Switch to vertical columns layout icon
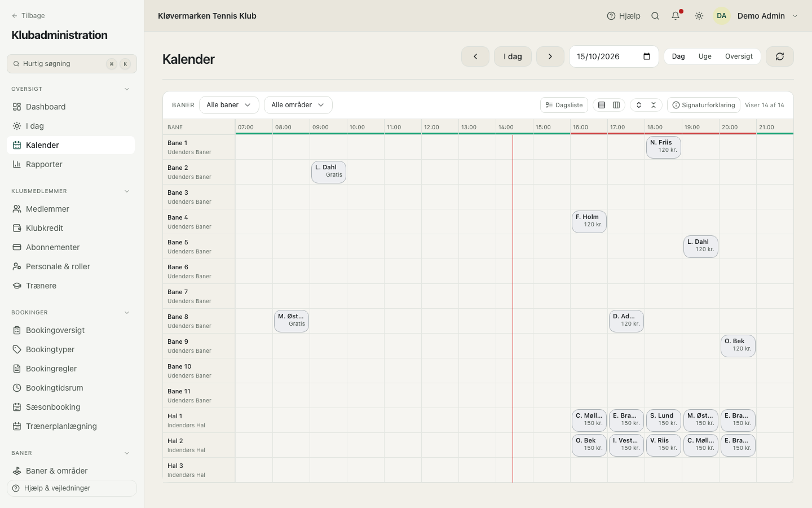This screenshot has height=508, width=812. (x=616, y=105)
